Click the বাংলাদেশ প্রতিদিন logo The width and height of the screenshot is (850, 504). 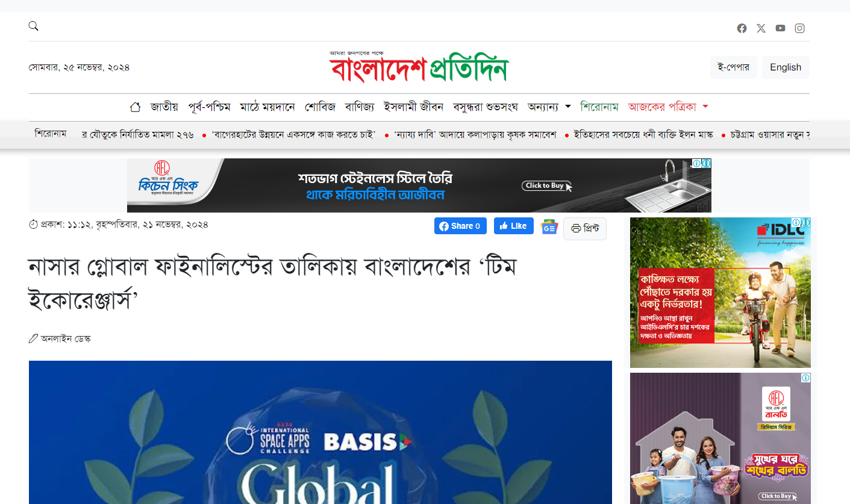tap(419, 66)
